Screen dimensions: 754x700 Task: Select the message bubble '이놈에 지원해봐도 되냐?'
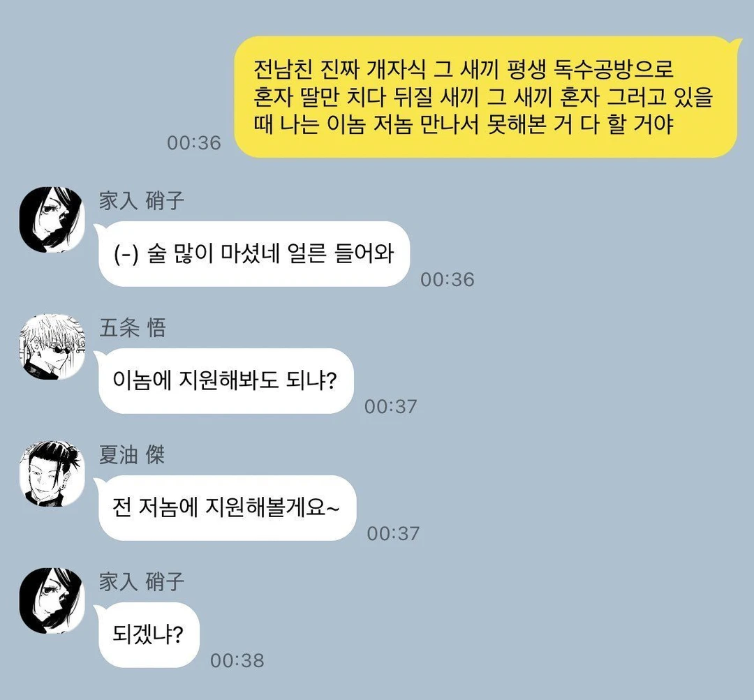point(224,381)
